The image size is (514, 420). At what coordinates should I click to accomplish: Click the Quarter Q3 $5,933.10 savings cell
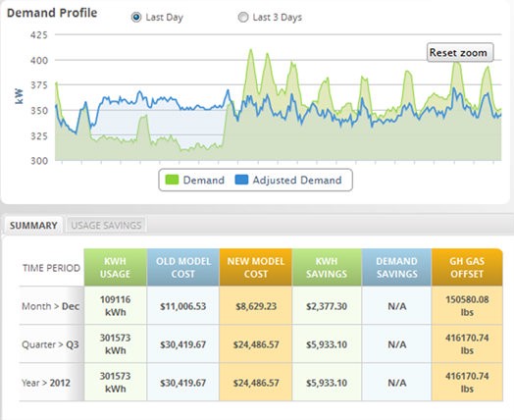coord(327,343)
